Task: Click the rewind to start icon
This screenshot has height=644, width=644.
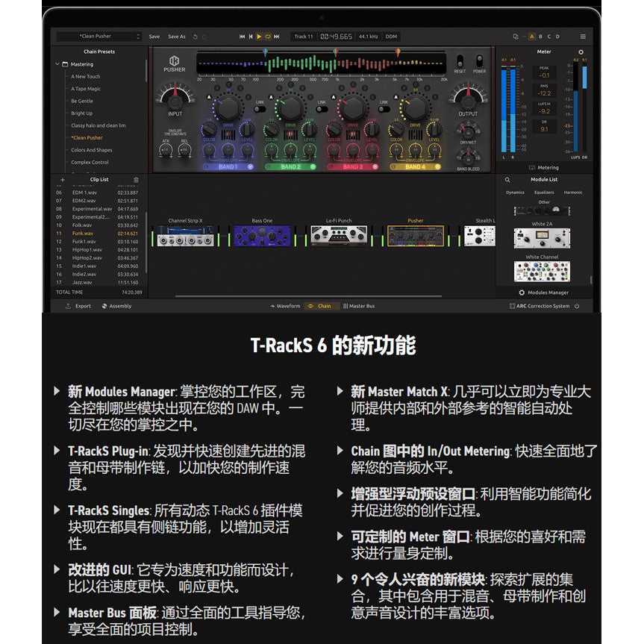Action: pyautogui.click(x=251, y=37)
